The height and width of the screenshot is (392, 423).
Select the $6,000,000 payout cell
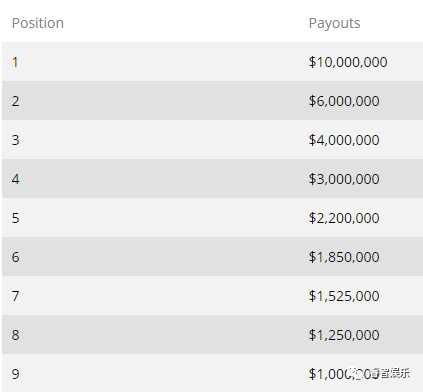tap(344, 101)
